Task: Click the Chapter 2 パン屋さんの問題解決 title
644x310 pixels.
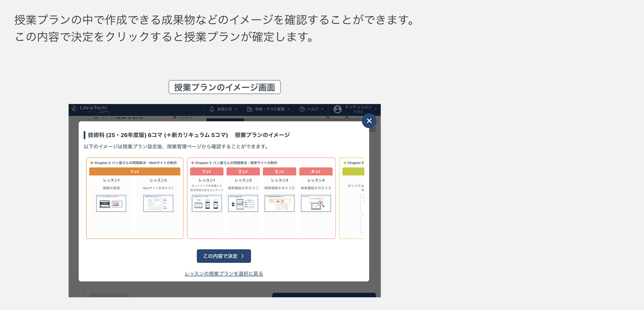Action: coord(136,163)
